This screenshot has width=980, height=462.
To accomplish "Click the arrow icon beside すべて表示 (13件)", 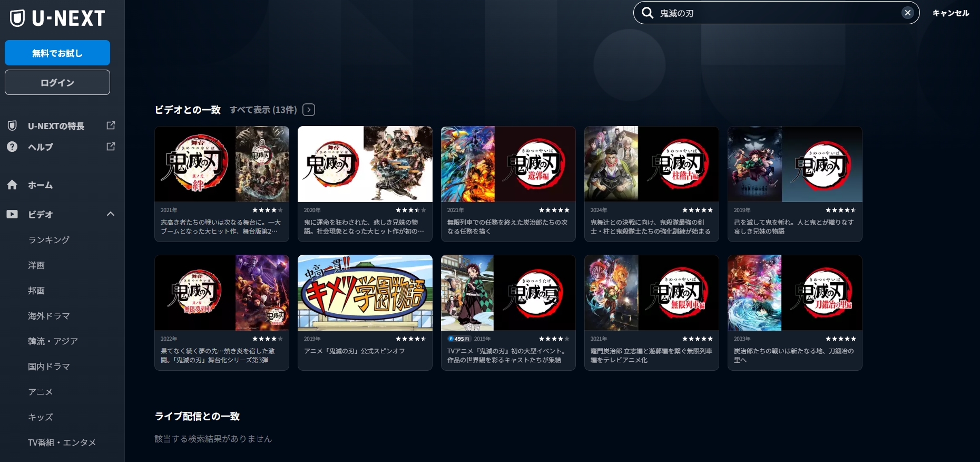I will (x=309, y=110).
